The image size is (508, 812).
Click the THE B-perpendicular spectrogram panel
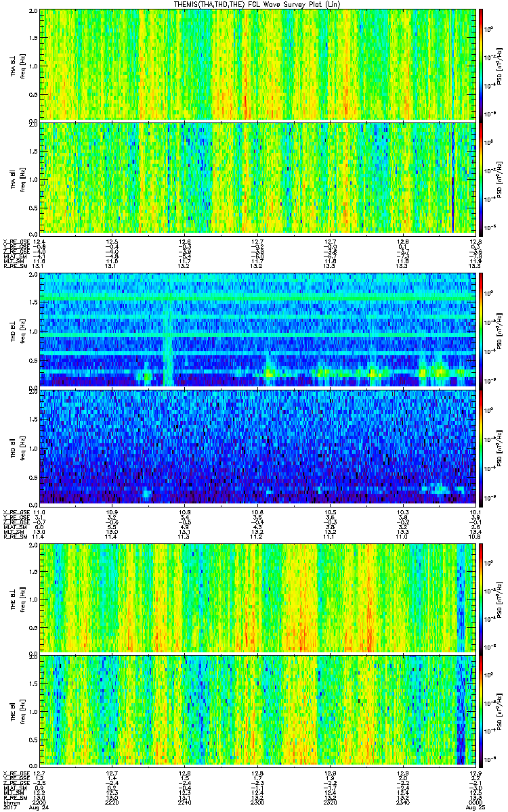click(257, 597)
